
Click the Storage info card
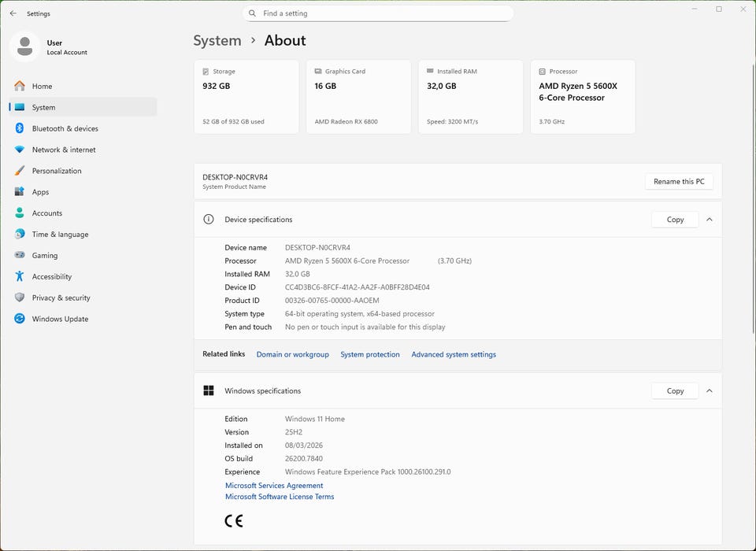point(246,97)
